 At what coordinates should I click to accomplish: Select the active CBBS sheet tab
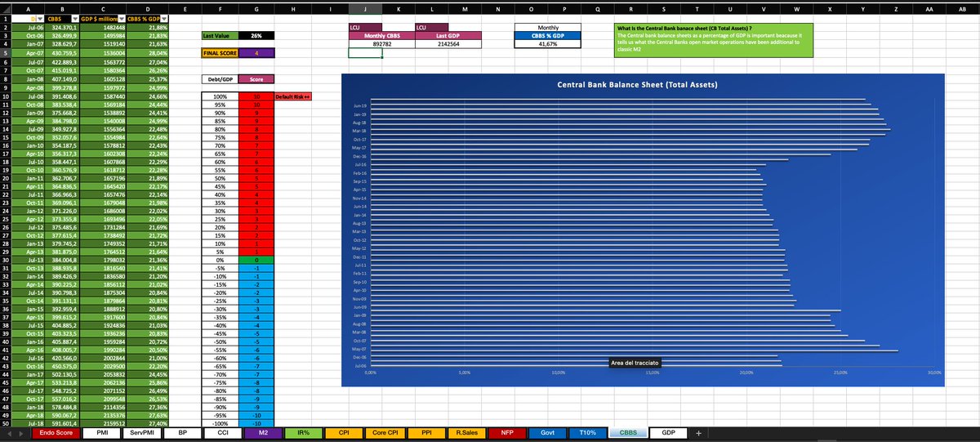click(630, 433)
